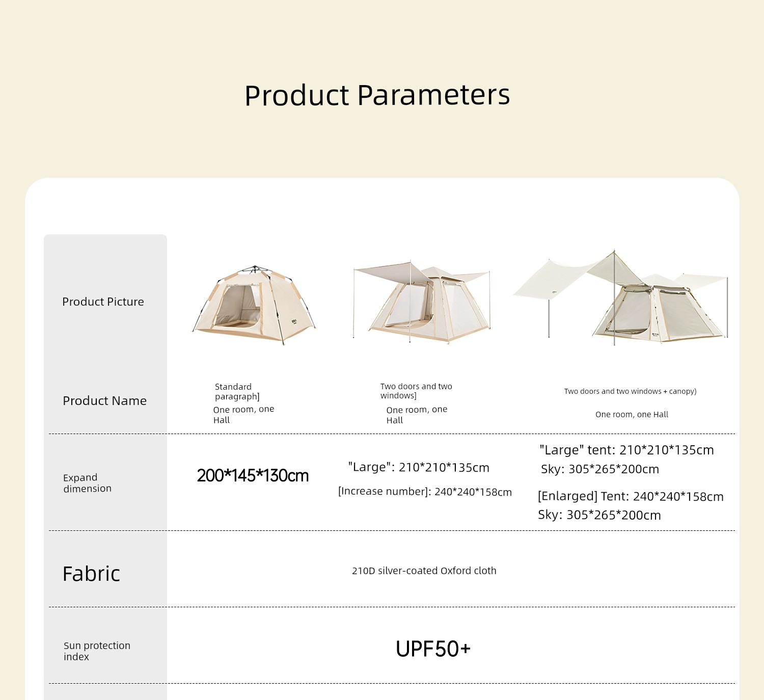The width and height of the screenshot is (764, 700).
Task: Select the UPF50+ value
Action: tap(433, 649)
